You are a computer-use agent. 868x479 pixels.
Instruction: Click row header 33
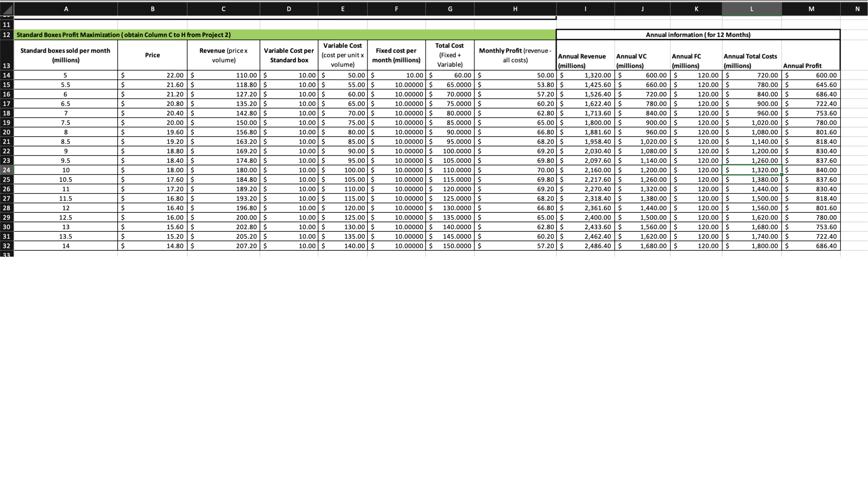point(6,255)
